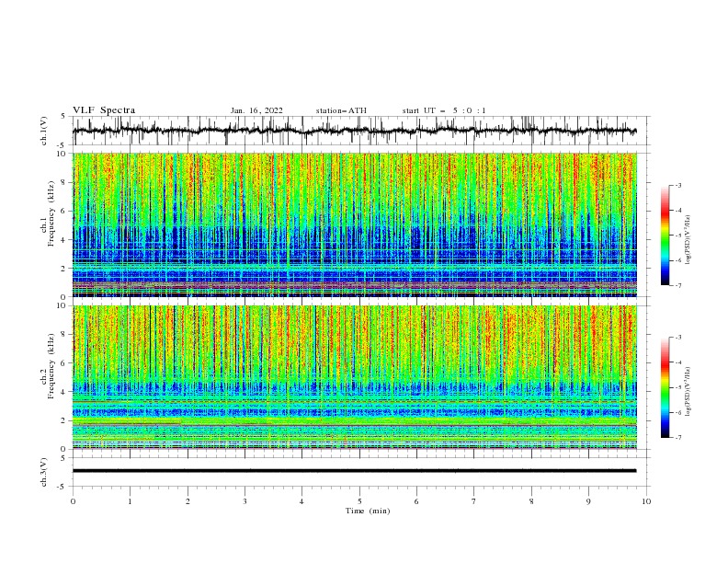
Task: Click the "2" kHz tick of ch.1 spectrogram
Action: tap(64, 269)
